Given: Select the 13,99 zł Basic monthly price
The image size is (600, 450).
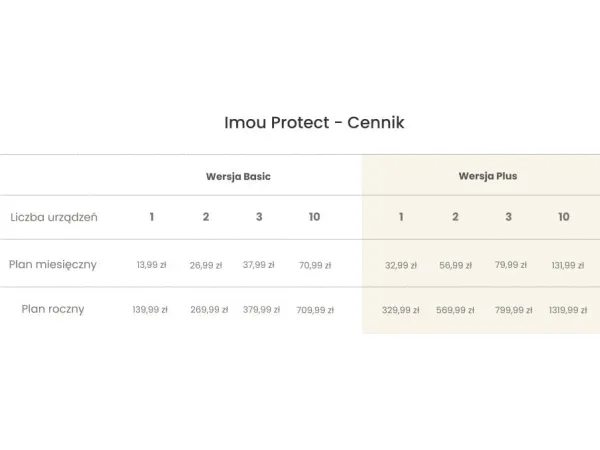Looking at the screenshot, I should coord(152,265).
